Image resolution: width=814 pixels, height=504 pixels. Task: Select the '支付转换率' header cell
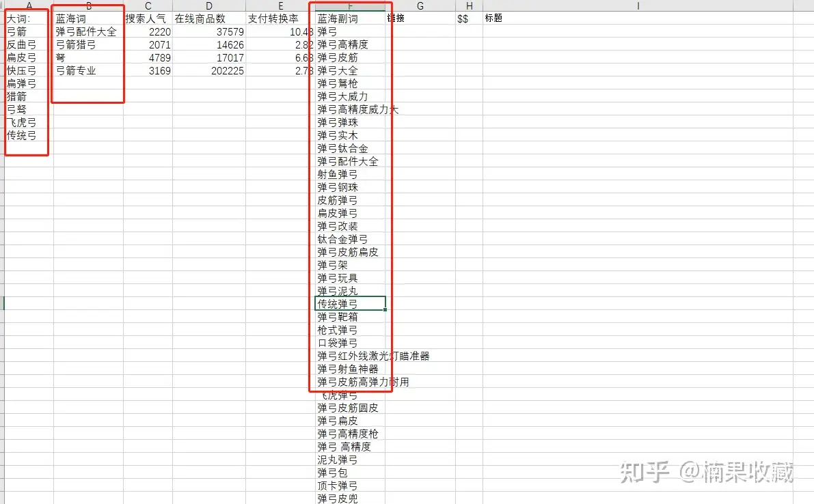[x=280, y=18]
